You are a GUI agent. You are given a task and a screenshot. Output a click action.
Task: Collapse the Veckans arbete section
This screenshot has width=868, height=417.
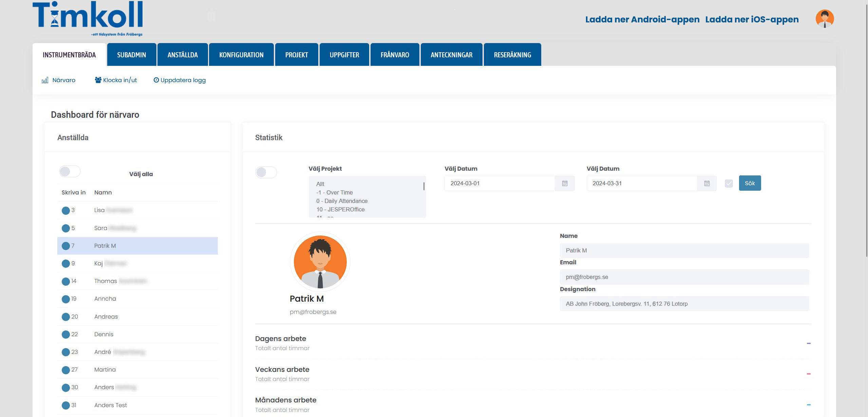[x=808, y=374]
